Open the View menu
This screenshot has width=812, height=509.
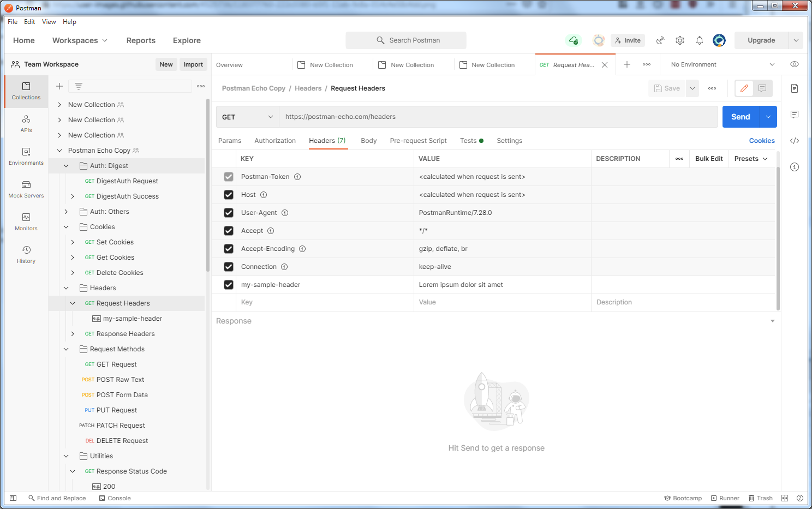[49, 22]
